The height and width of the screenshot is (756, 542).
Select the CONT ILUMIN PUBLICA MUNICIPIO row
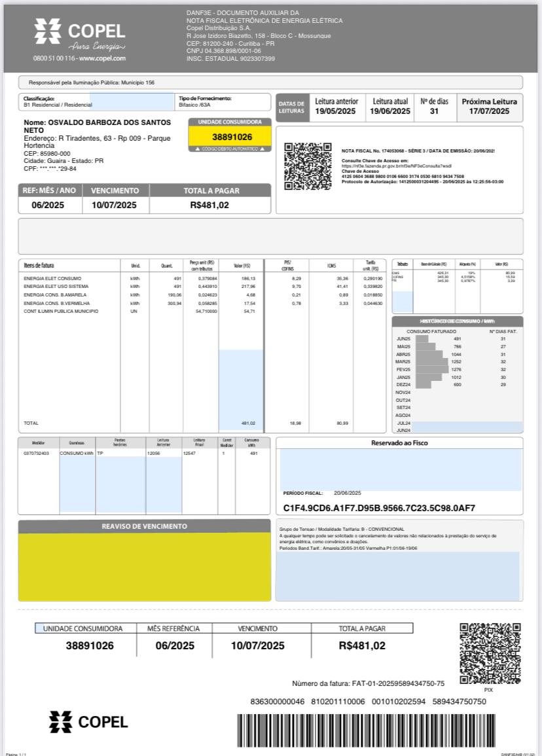click(203, 312)
